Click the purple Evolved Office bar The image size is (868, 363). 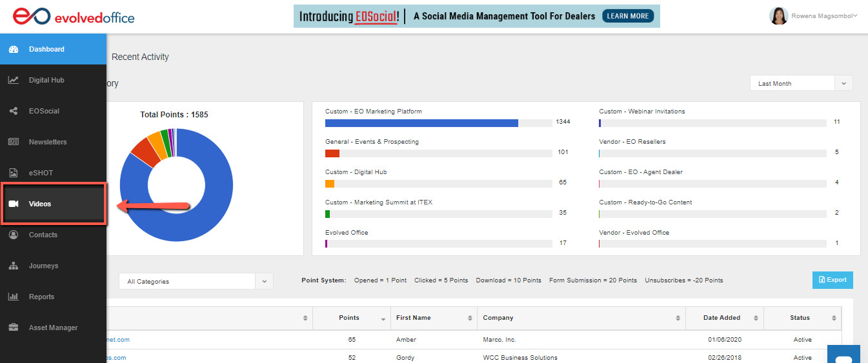click(x=327, y=244)
